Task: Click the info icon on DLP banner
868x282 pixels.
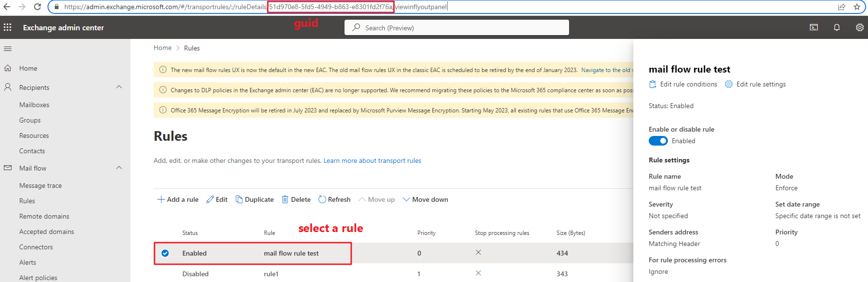Action: click(163, 90)
